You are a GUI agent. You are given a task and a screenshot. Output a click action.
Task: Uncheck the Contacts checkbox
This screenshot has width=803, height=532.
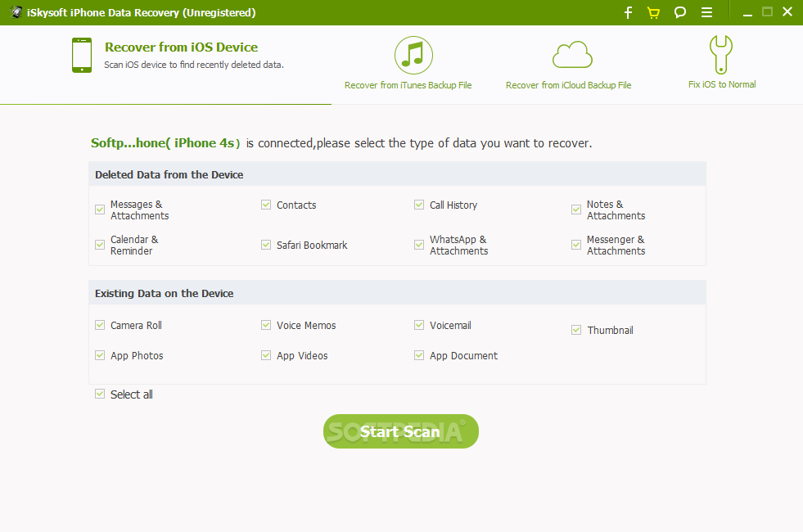click(266, 205)
